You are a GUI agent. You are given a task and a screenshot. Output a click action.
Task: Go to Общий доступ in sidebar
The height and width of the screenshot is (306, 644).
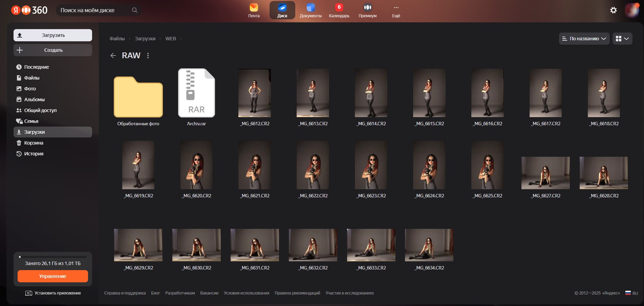tap(40, 110)
